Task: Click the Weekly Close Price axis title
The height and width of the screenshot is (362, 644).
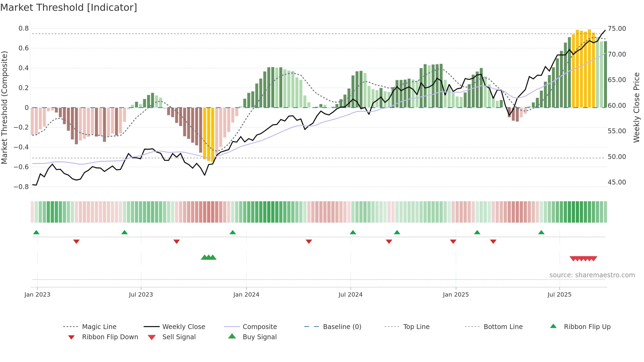Action: click(x=636, y=108)
